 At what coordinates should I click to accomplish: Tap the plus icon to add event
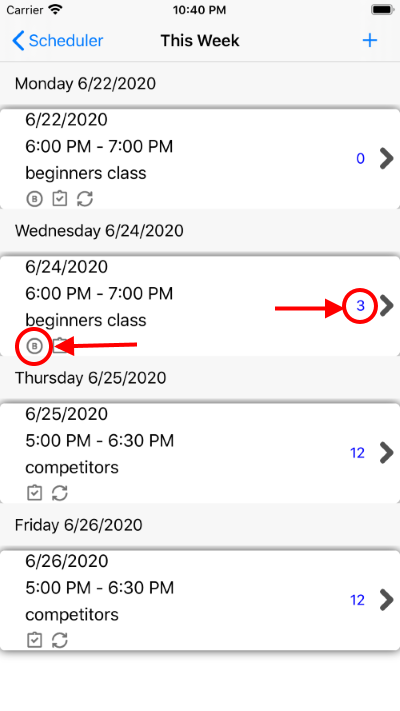pos(370,40)
